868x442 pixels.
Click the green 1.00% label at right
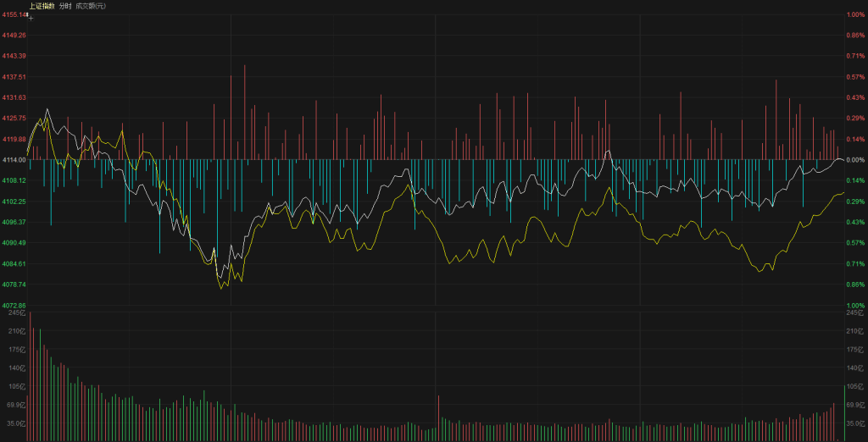(x=854, y=305)
